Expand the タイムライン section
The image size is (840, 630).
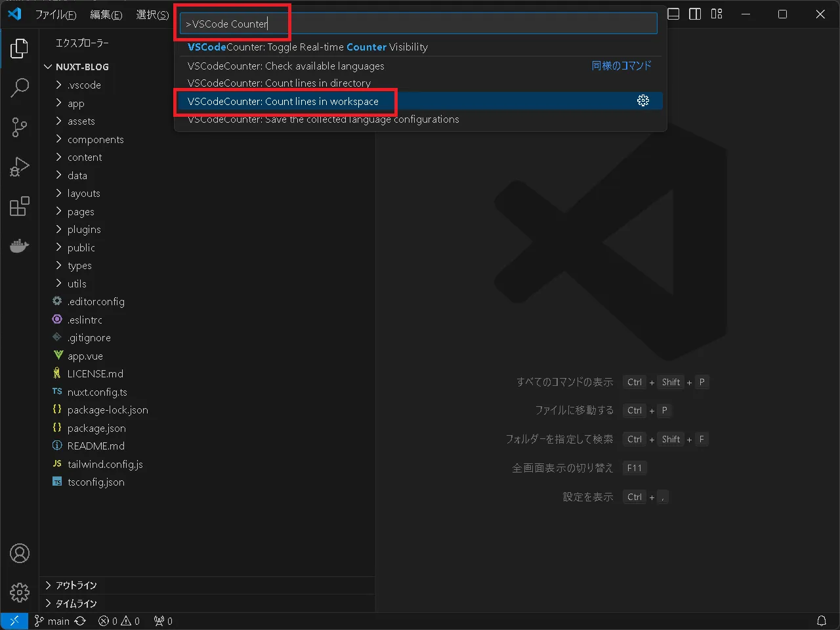[207, 604]
